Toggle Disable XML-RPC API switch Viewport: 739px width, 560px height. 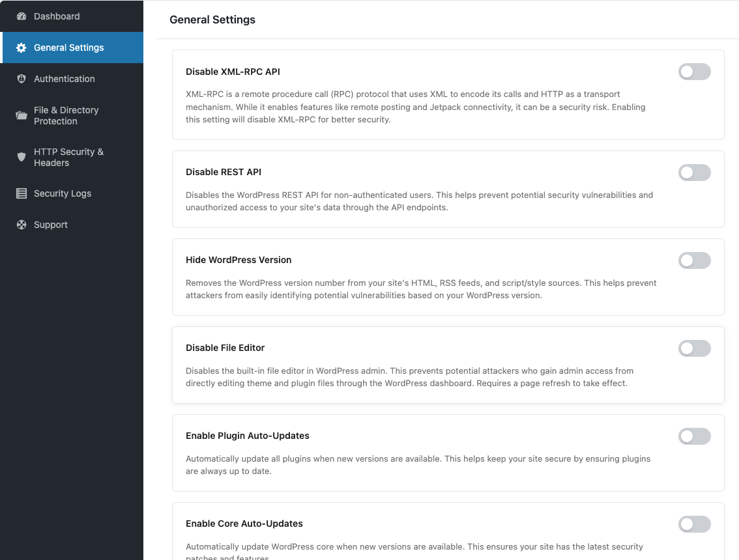tap(694, 72)
